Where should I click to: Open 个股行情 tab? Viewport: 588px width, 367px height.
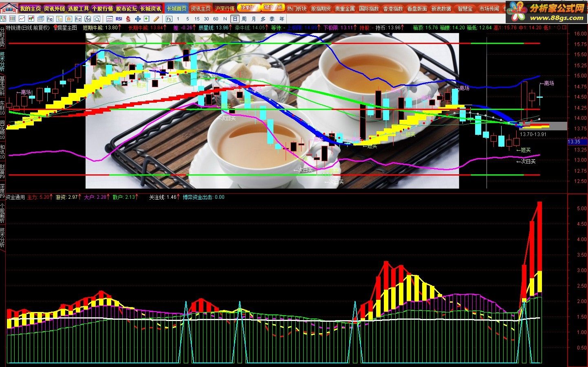(102, 8)
